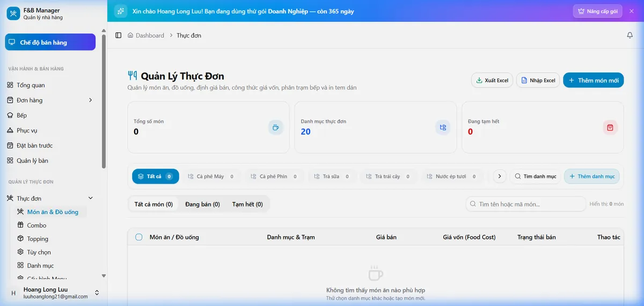Click the user avatar H
The image size is (644, 306).
[x=13, y=293]
